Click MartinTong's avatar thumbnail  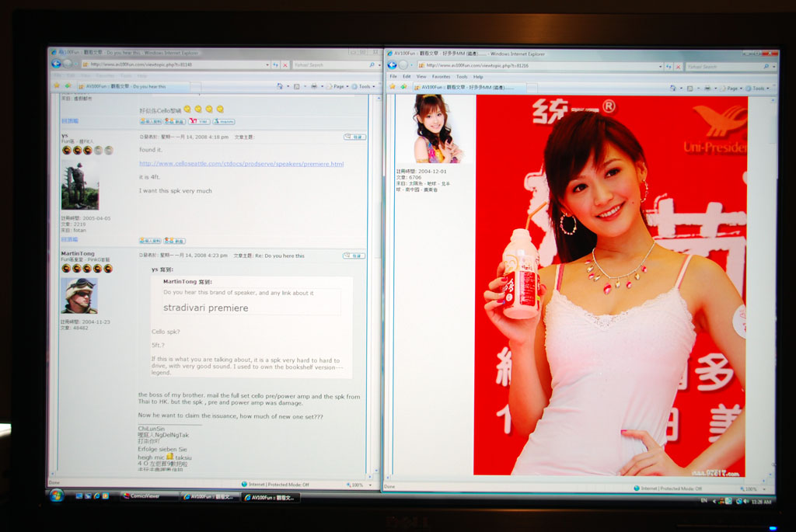(x=79, y=295)
